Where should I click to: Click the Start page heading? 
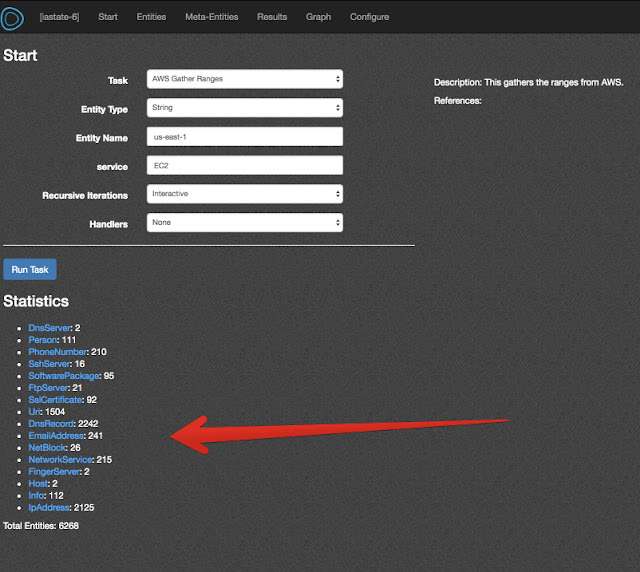[20, 56]
